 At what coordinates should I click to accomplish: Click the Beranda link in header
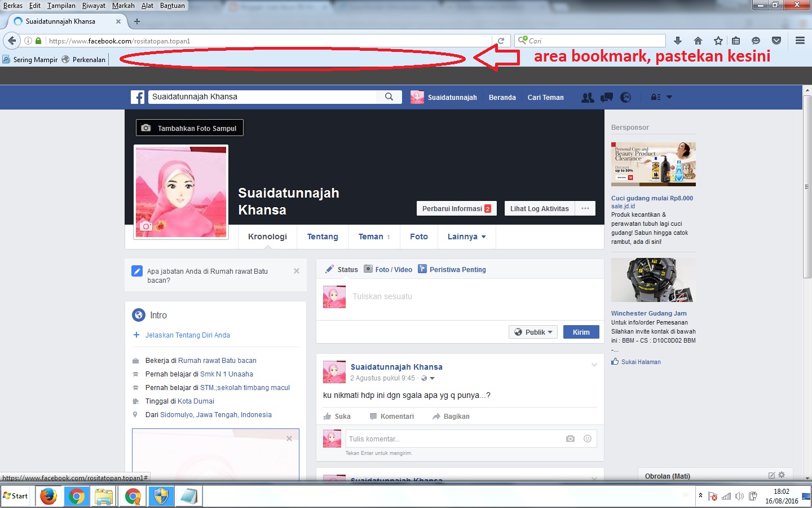pyautogui.click(x=502, y=97)
